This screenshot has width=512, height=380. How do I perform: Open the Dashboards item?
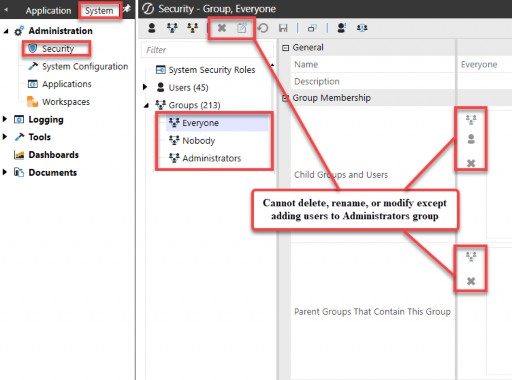[54, 155]
